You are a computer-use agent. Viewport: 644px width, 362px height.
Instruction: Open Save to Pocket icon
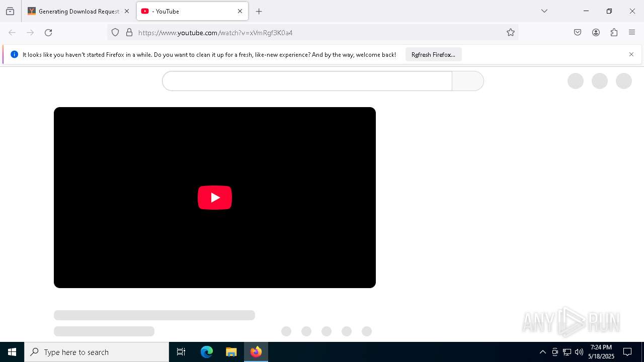coord(578,33)
